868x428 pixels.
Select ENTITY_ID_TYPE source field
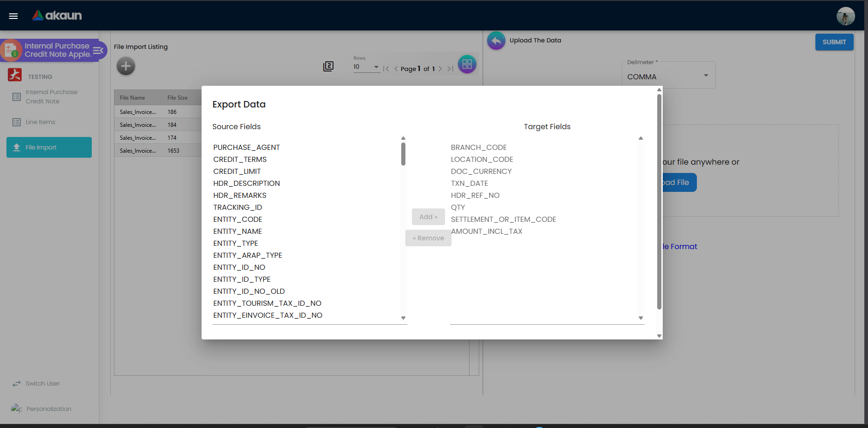coord(306,279)
